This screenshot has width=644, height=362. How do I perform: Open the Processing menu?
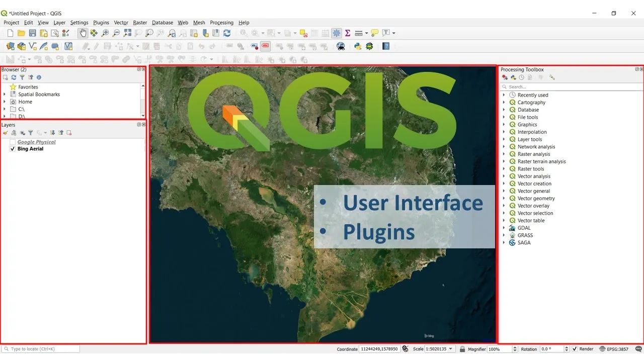click(221, 23)
